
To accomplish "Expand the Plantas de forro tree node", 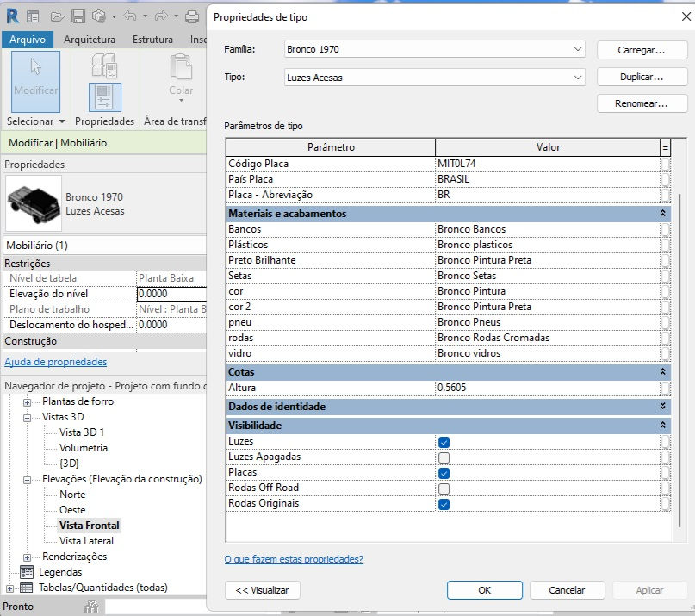I will click(x=27, y=402).
